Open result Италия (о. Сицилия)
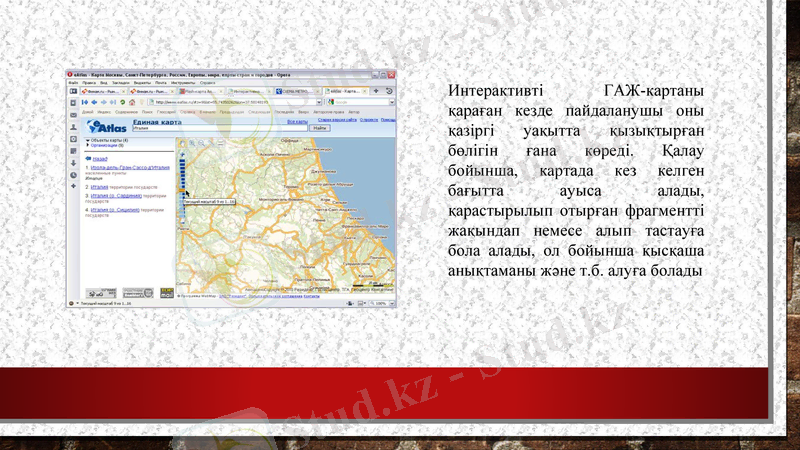800x450 pixels. pyautogui.click(x=115, y=210)
